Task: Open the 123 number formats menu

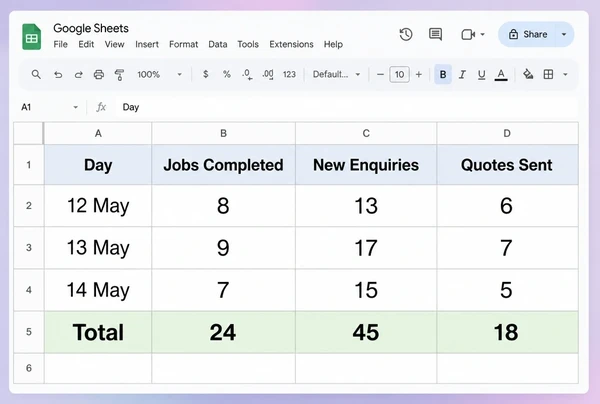Action: coord(289,74)
